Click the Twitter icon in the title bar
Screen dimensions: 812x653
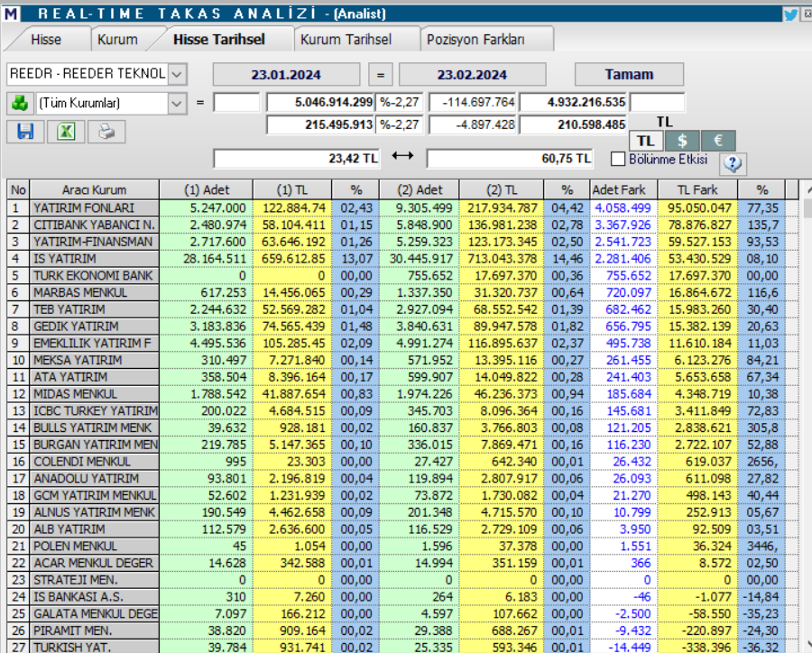(x=792, y=14)
